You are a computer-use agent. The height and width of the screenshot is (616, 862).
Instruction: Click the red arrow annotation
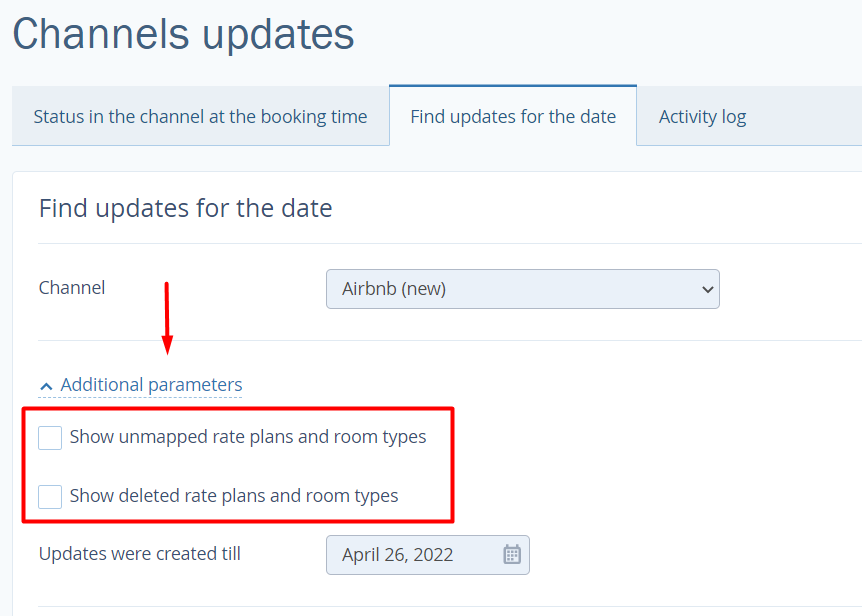[167, 319]
